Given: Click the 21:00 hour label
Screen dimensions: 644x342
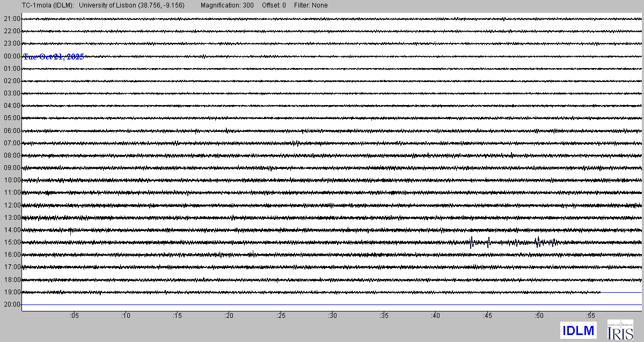Looking at the screenshot, I should click(12, 19).
